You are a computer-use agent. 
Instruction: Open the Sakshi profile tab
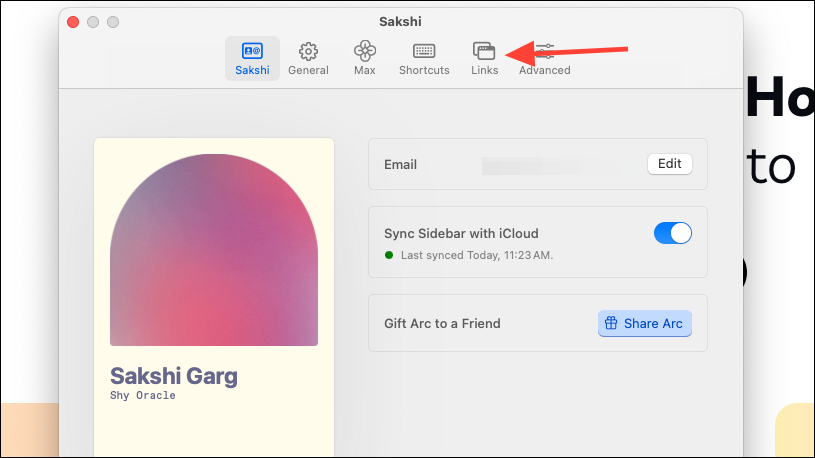tap(252, 58)
